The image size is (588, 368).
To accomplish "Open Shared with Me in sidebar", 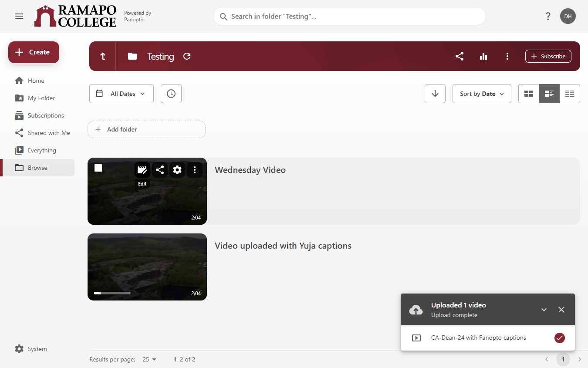I will (x=37, y=133).
